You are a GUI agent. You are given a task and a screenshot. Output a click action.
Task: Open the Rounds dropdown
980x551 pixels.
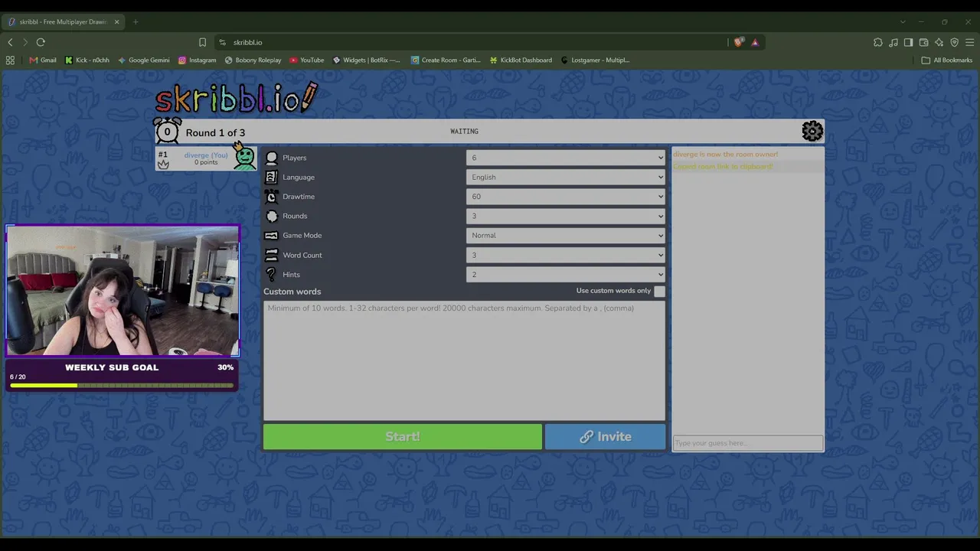pos(565,216)
